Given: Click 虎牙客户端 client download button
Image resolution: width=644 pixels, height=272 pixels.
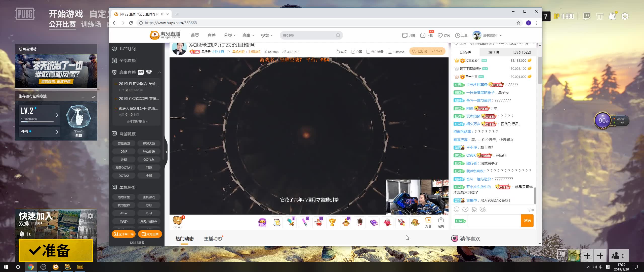Looking at the screenshot, I should pyautogui.click(x=124, y=234).
